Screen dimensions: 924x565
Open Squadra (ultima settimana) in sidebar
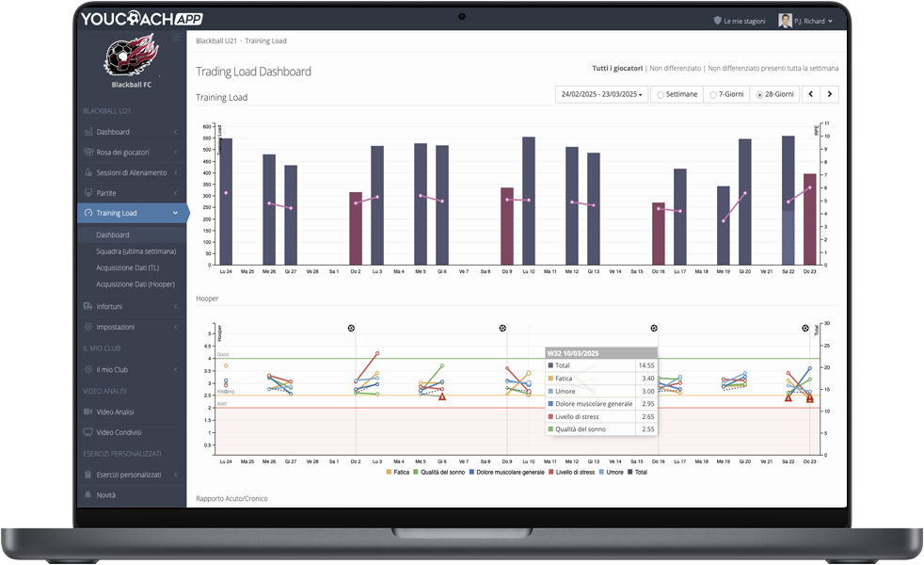click(x=135, y=251)
